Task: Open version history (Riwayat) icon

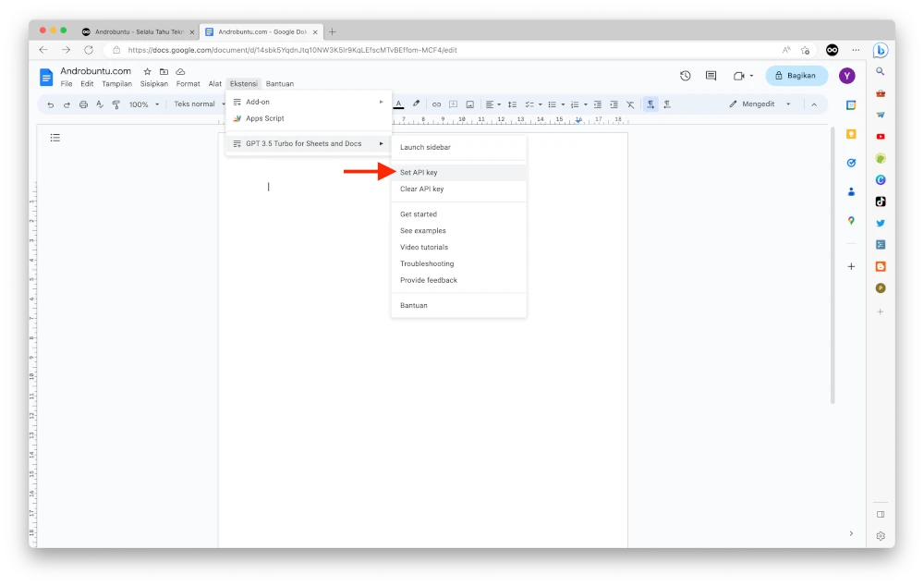Action: click(684, 75)
